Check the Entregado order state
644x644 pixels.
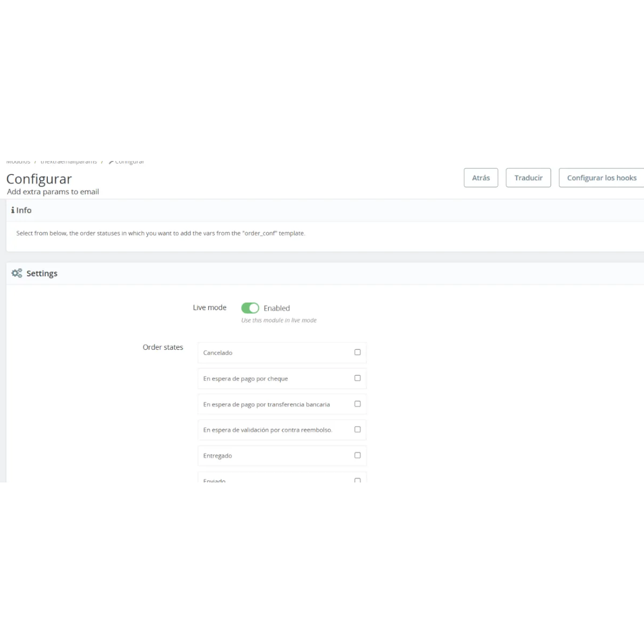click(x=357, y=455)
